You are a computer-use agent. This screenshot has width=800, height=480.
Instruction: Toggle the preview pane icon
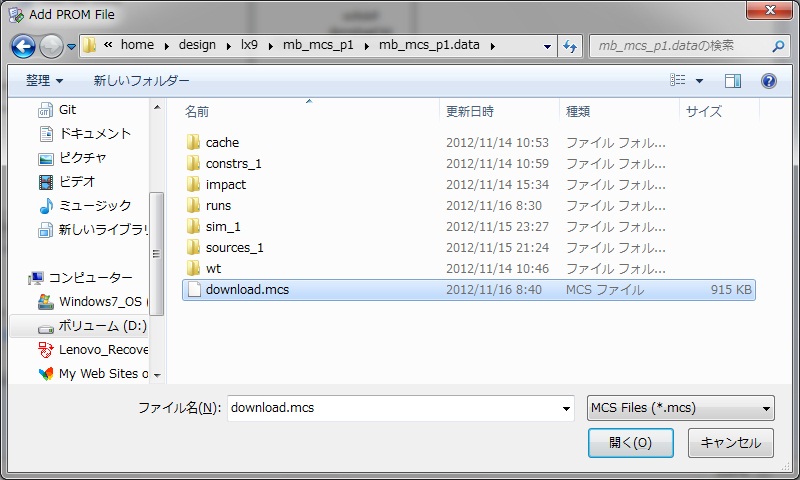(733, 81)
